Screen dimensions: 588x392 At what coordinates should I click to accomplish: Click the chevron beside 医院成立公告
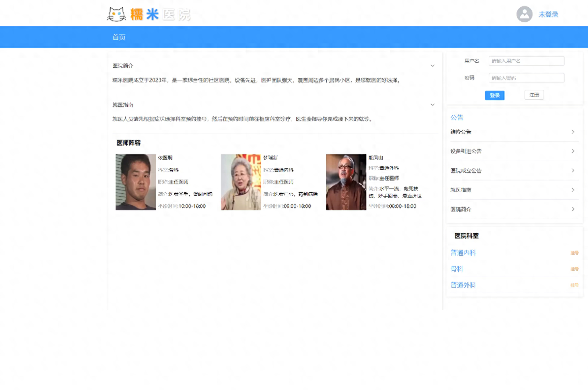pos(573,170)
